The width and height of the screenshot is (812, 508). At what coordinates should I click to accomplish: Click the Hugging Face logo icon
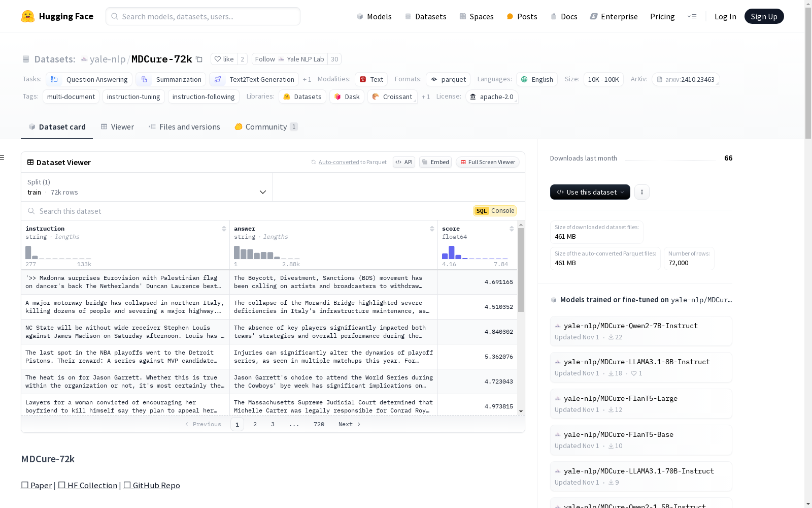28,16
